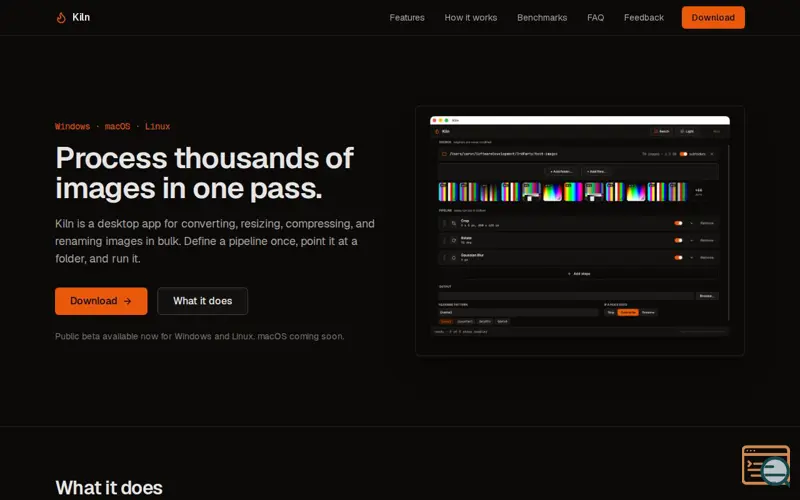Open the Benchmarks nav link
The height and width of the screenshot is (500, 800).
(x=542, y=17)
